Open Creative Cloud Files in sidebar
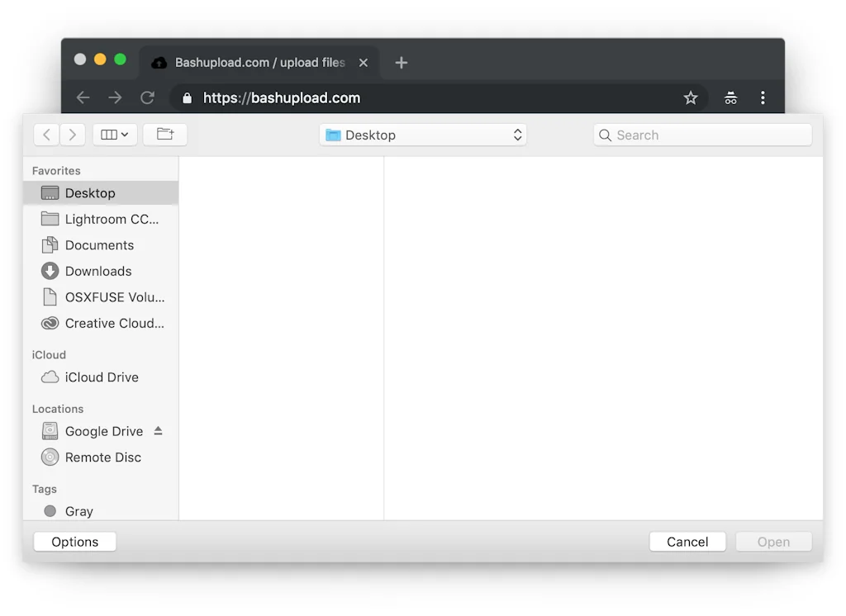This screenshot has height=616, width=846. [x=101, y=323]
